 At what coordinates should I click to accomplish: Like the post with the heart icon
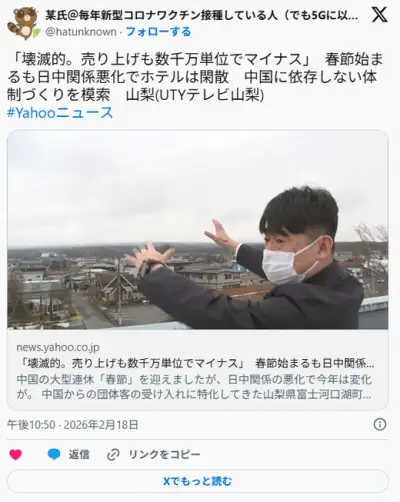(15, 455)
